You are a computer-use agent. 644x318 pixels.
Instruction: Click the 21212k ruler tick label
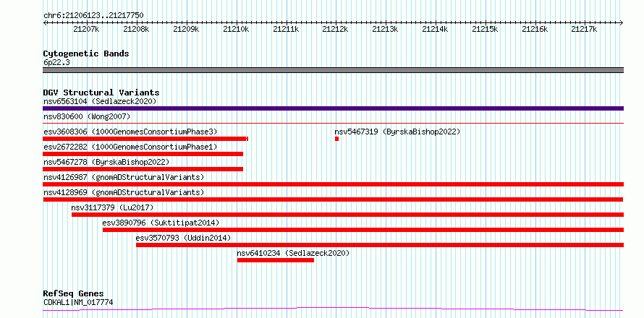(336, 29)
